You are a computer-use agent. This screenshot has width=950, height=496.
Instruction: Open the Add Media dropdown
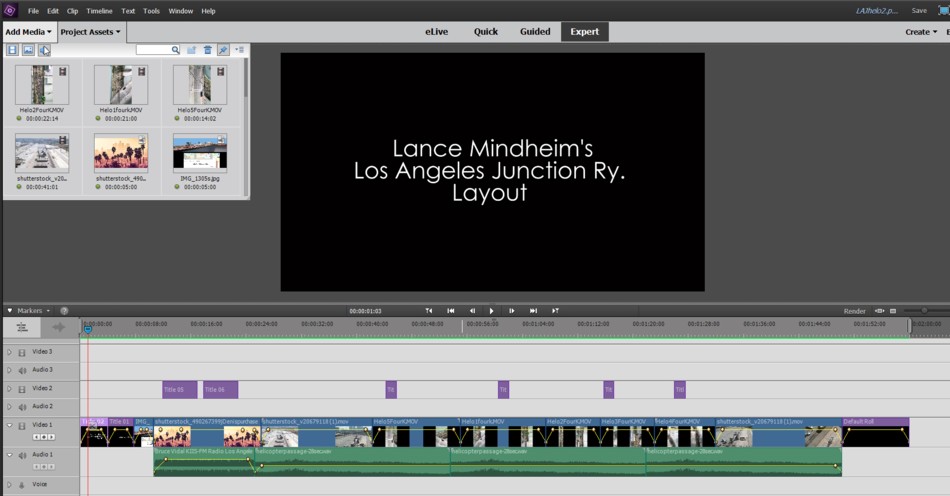(28, 31)
